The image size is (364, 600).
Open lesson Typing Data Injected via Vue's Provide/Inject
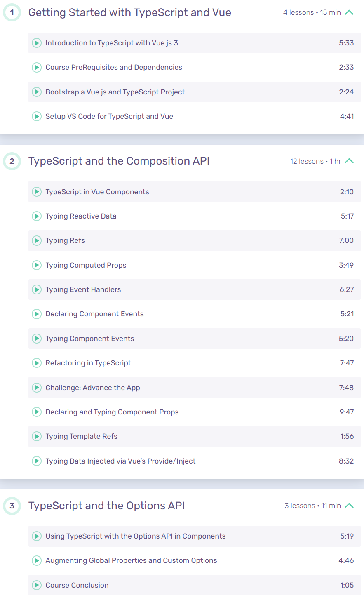[120, 461]
